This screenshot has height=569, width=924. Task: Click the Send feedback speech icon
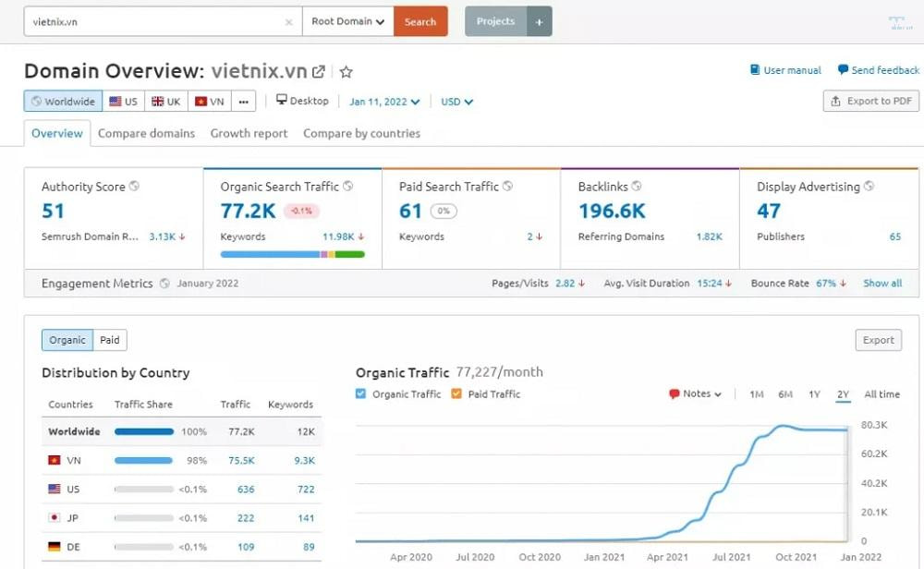tap(843, 70)
